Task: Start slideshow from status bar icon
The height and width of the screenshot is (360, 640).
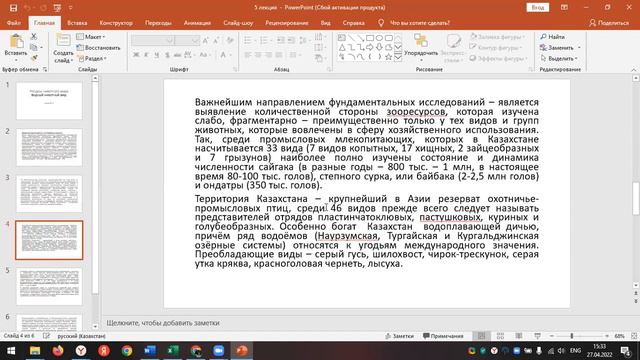Action: [538, 336]
